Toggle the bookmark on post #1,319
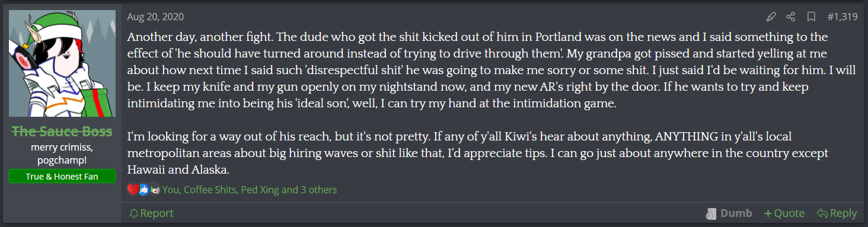Viewport: 868px width, 227px height. click(x=812, y=17)
